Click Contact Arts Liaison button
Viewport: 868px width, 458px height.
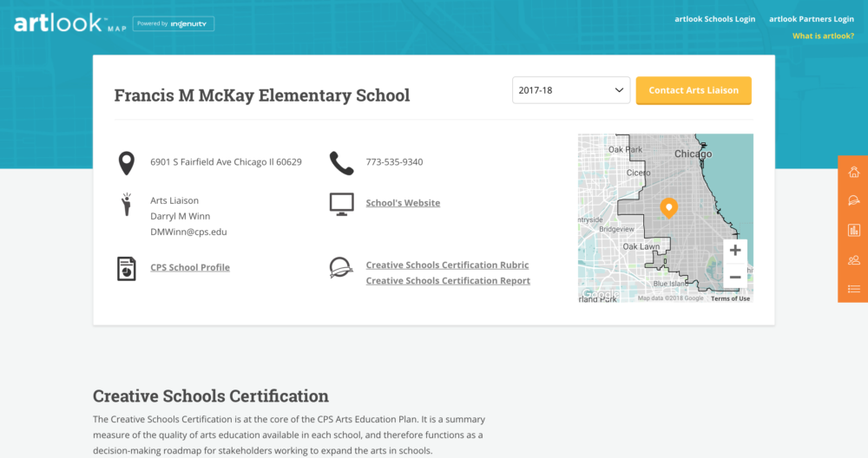tap(693, 90)
